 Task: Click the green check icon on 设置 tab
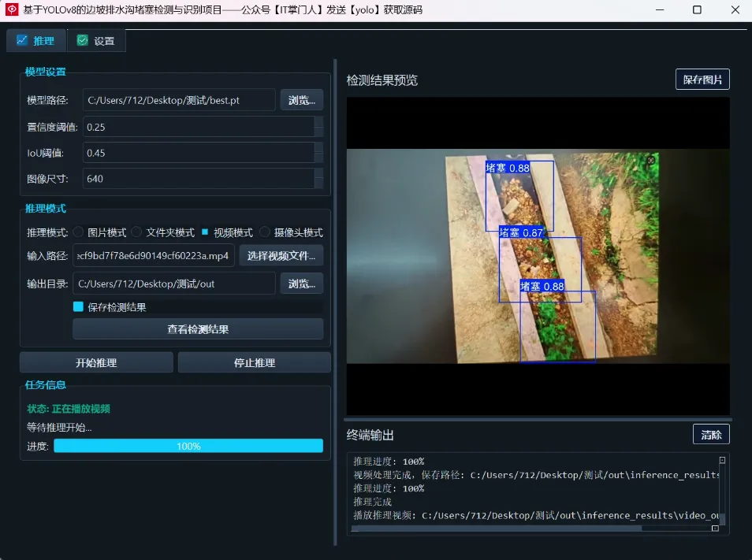(x=83, y=40)
